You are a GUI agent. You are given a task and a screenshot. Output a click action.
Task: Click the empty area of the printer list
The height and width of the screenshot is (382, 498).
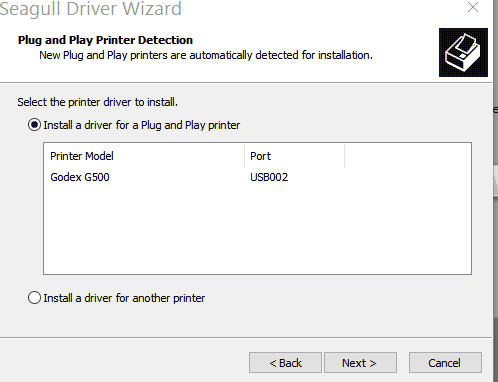257,230
